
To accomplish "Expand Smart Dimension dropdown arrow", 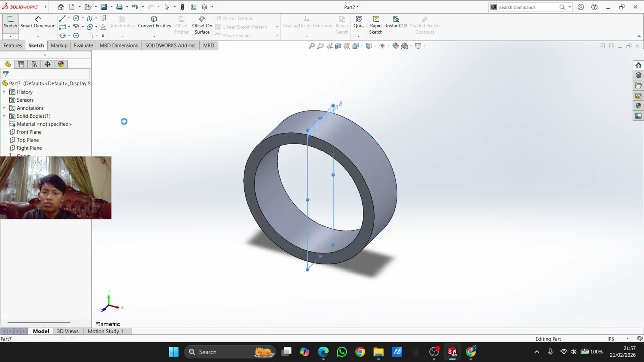I will tap(38, 36).
